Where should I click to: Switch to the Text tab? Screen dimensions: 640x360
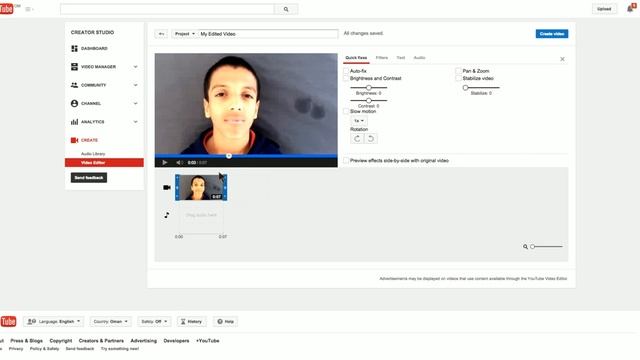(x=401, y=58)
